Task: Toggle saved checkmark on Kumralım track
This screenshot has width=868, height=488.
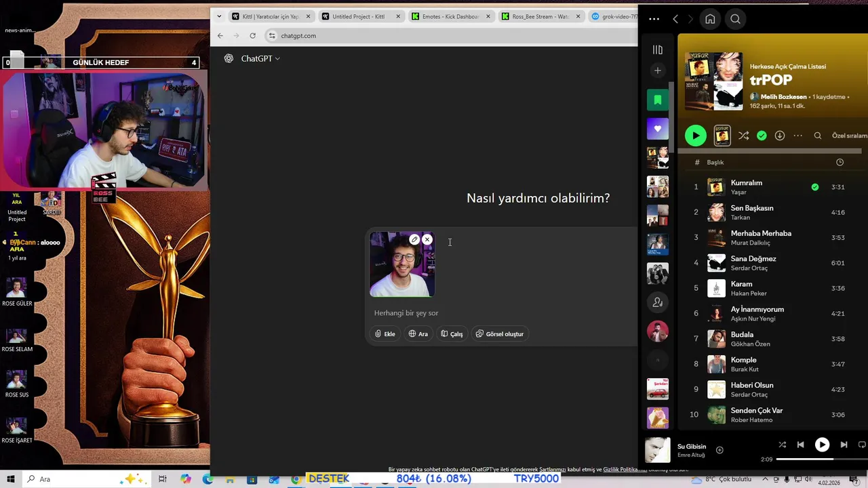Action: (815, 187)
